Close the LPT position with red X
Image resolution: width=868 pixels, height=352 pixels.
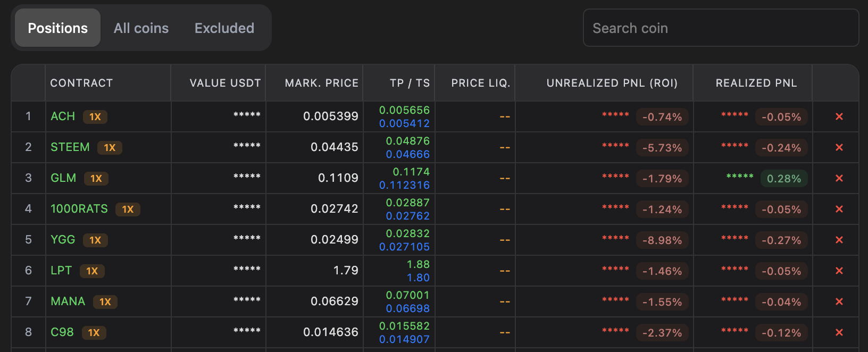point(839,271)
